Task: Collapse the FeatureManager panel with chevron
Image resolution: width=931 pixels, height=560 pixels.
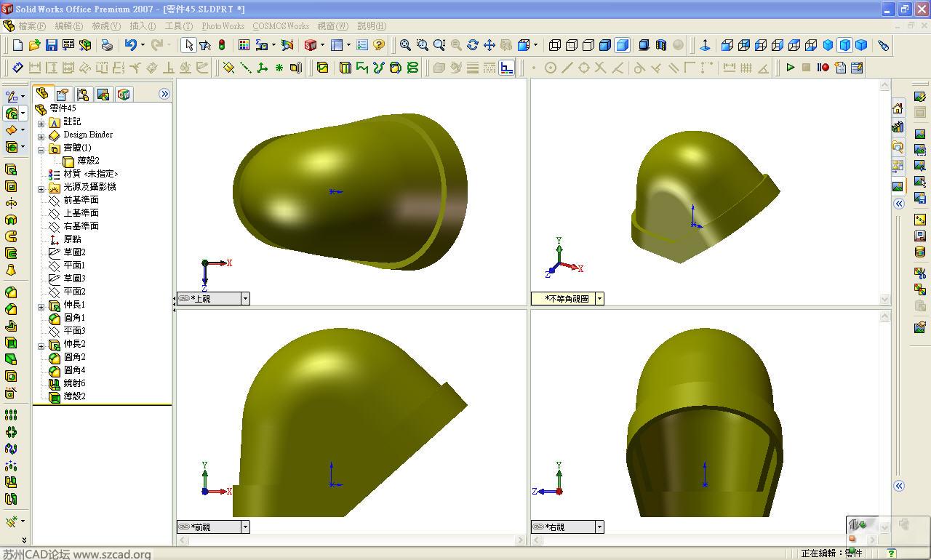Action: [164, 94]
